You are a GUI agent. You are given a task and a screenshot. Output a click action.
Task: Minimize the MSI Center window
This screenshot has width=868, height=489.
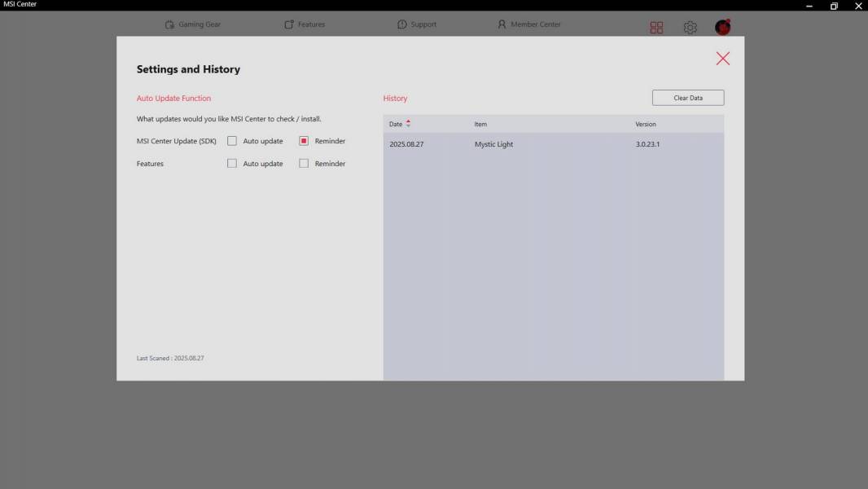pyautogui.click(x=808, y=6)
